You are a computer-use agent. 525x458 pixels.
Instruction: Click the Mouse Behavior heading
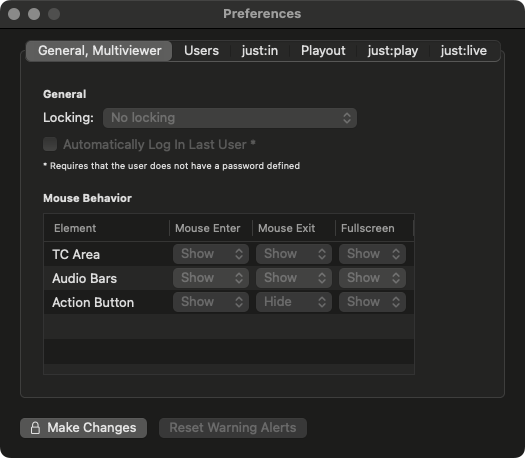[87, 198]
